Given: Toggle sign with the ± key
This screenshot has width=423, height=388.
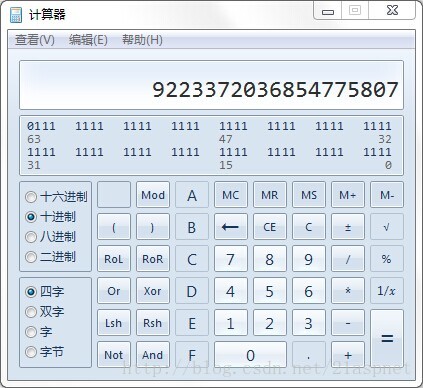Looking at the screenshot, I should (x=348, y=227).
